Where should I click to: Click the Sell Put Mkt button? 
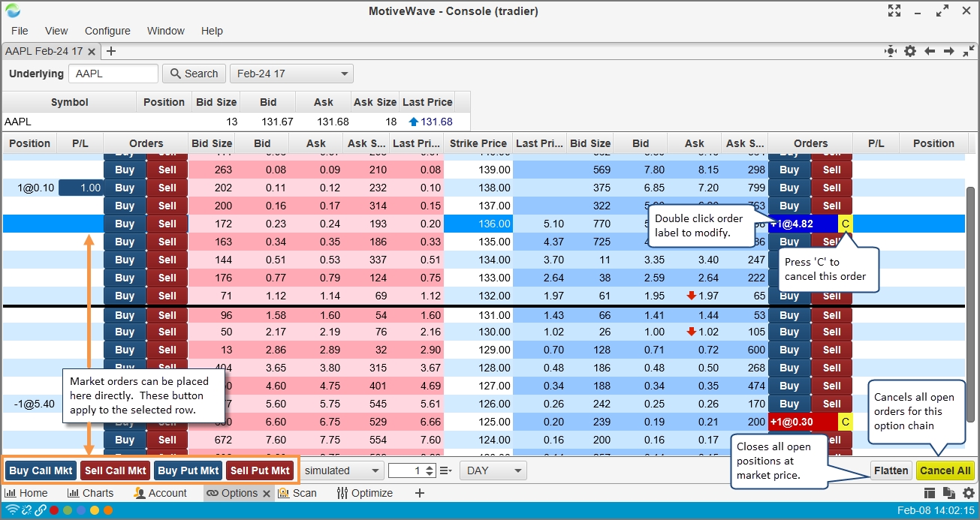[x=260, y=470]
